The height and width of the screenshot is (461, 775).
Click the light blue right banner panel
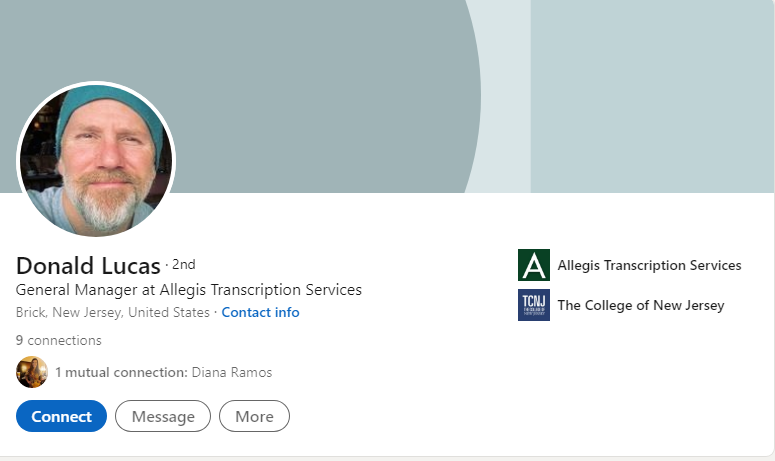(650, 95)
